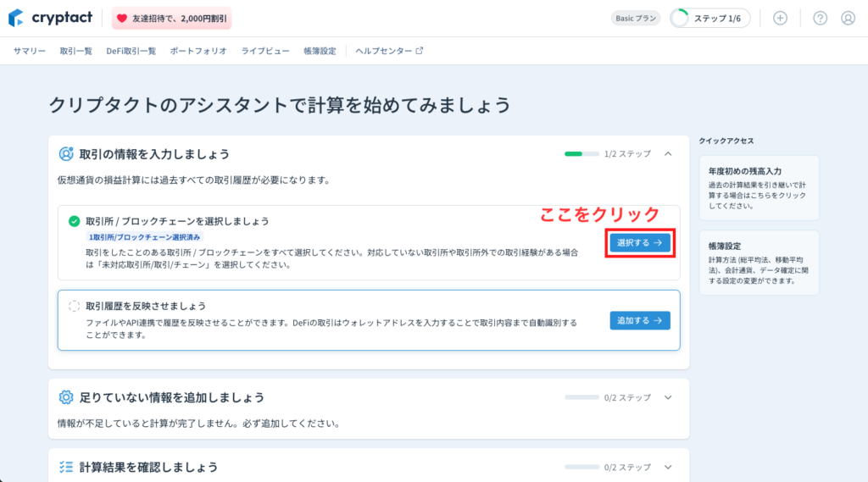Open the 年度初めの残高入力 quick access card

(x=759, y=188)
